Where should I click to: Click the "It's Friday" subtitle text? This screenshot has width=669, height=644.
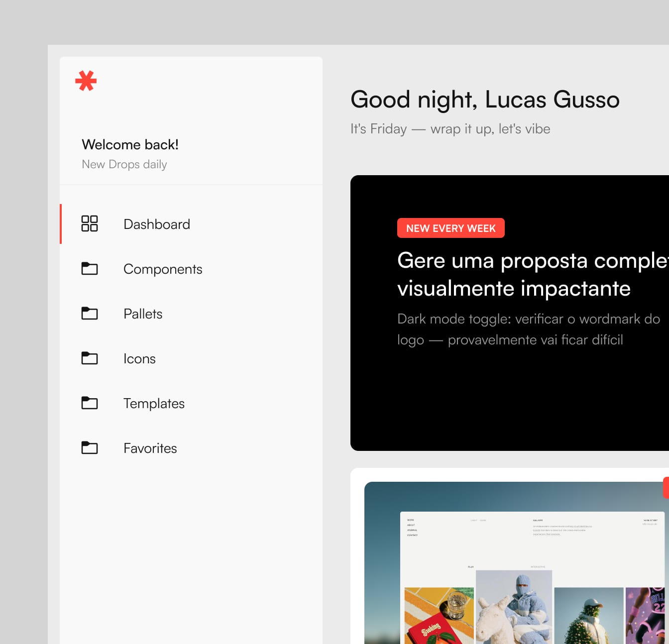450,129
